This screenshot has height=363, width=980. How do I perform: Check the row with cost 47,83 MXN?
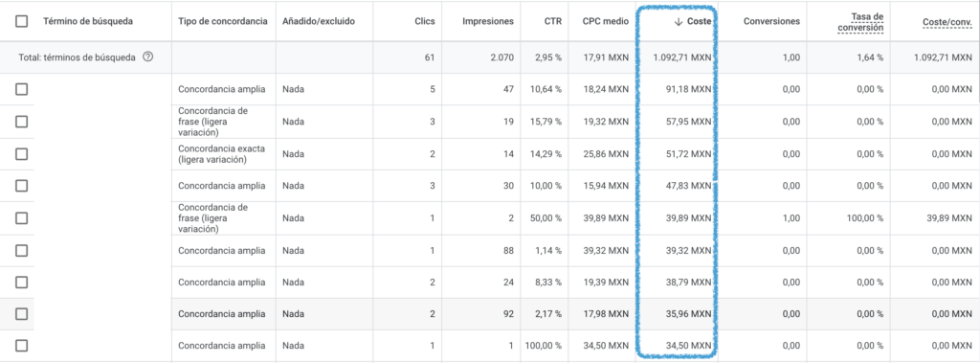click(22, 186)
